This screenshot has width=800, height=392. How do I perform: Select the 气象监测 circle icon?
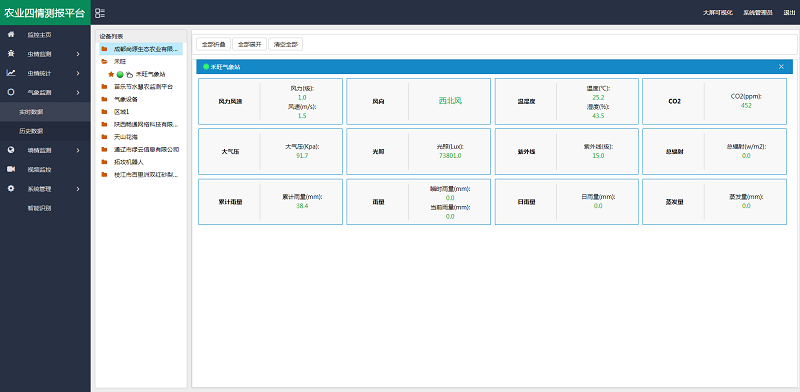pyautogui.click(x=11, y=92)
